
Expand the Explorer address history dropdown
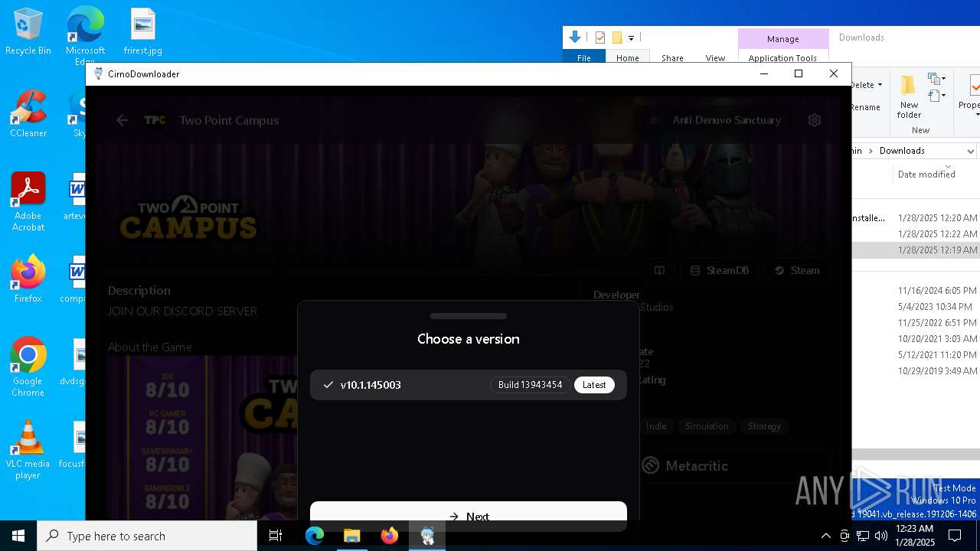970,151
